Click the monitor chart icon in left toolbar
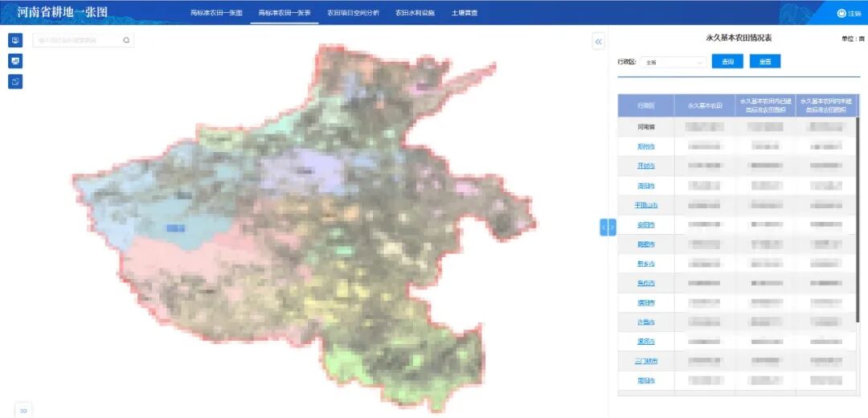 coord(15,61)
